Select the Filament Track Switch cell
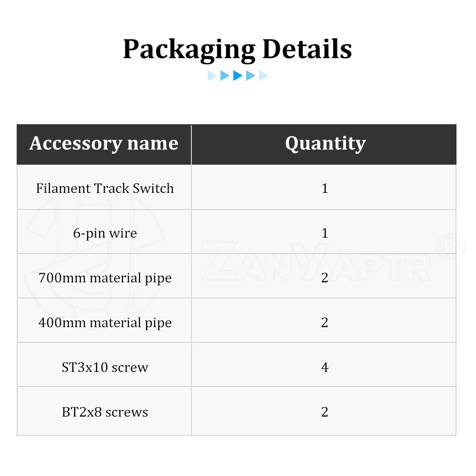Image resolution: width=476 pixels, height=476 pixels. point(104,187)
